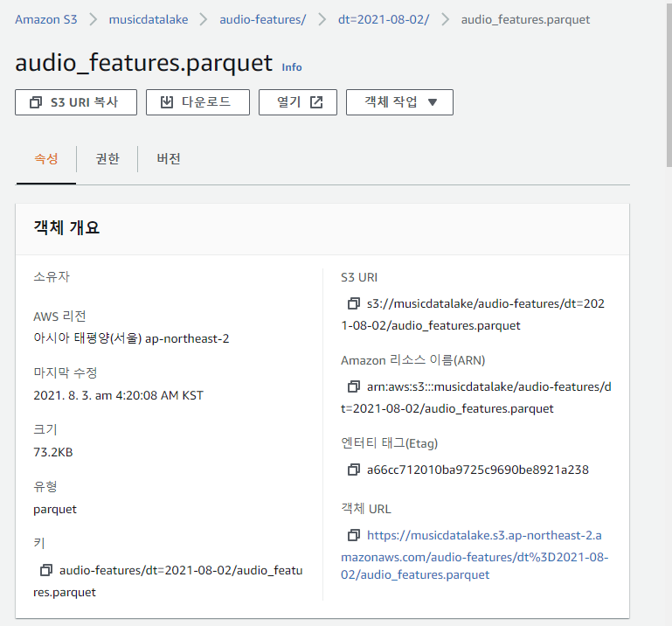Click the 객체 개요 section heading

(66, 227)
